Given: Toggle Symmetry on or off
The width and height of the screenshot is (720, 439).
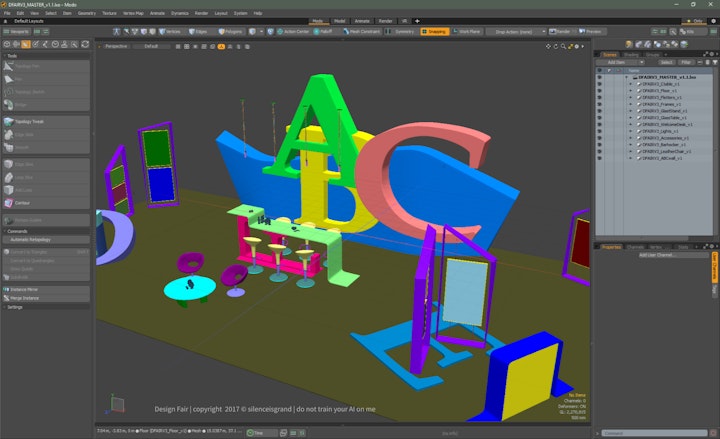Looking at the screenshot, I should 402,31.
